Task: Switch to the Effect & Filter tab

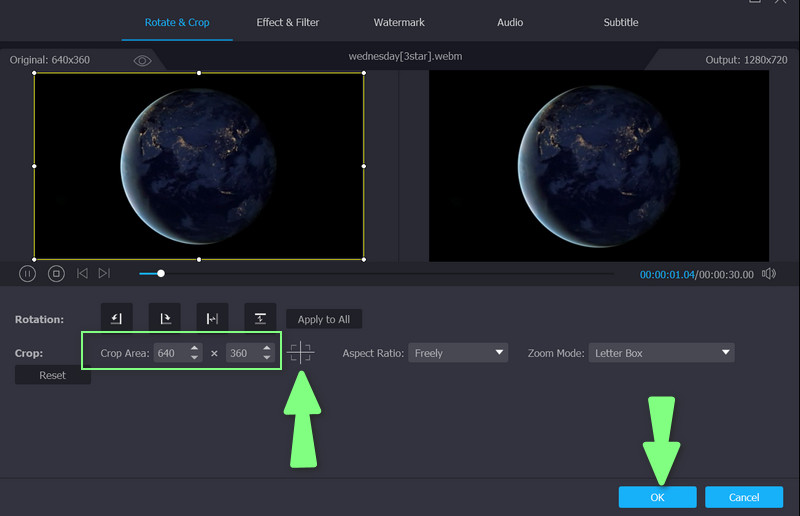Action: (288, 22)
